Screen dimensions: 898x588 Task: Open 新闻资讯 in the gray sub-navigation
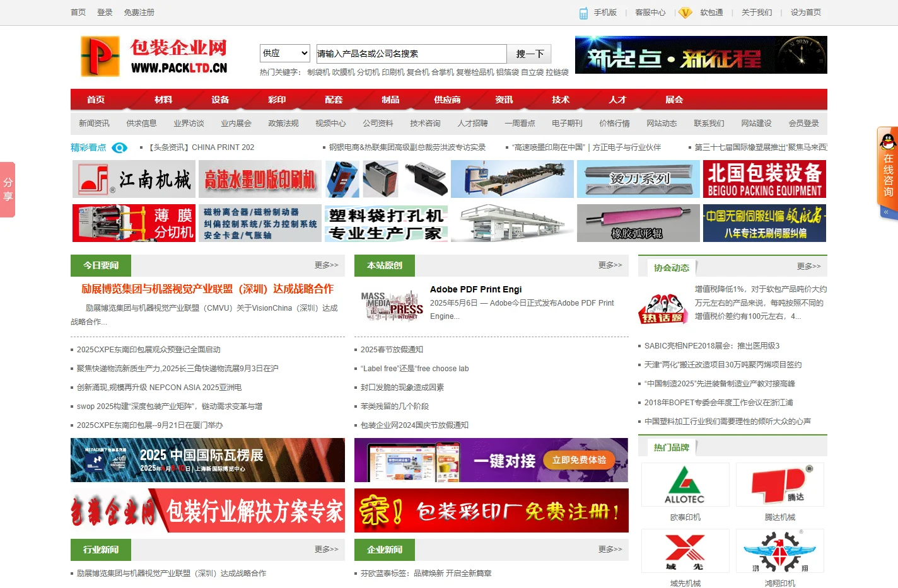point(94,124)
